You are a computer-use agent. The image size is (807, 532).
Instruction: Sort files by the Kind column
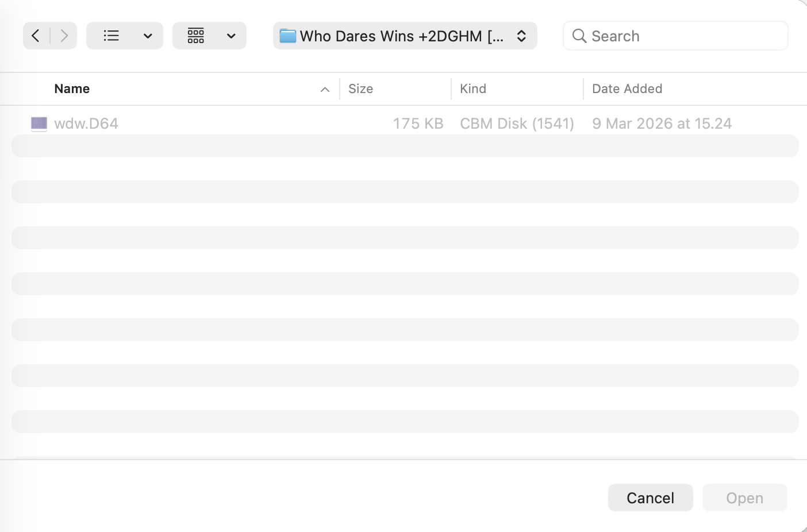click(473, 89)
